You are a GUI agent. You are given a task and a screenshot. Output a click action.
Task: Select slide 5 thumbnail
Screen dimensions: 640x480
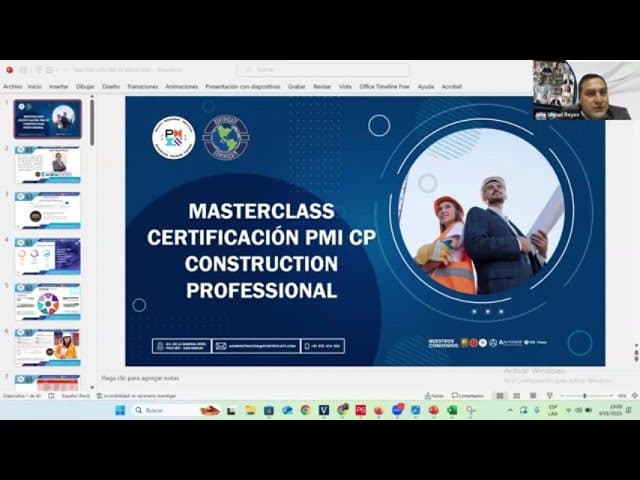click(x=48, y=302)
